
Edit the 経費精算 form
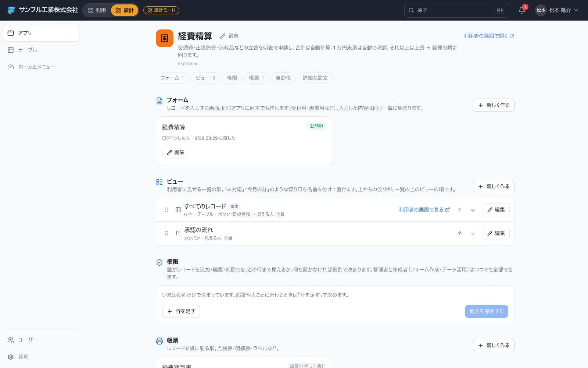click(x=176, y=152)
